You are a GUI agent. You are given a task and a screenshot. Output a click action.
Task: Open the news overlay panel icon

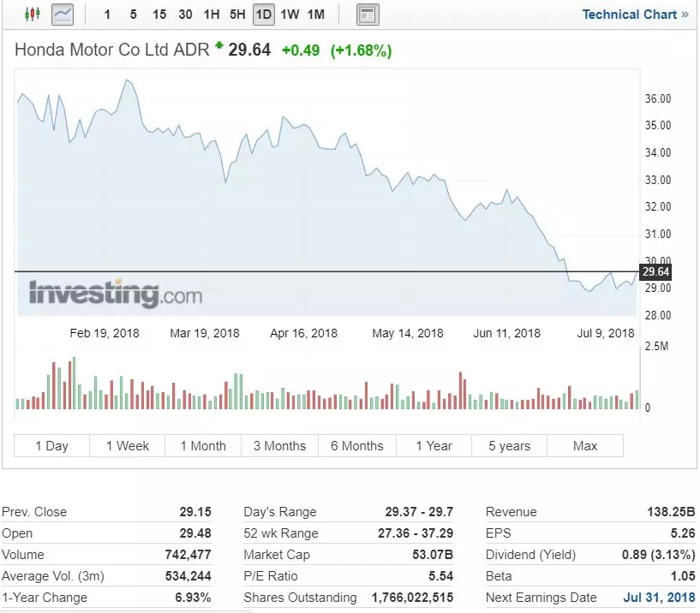[368, 15]
